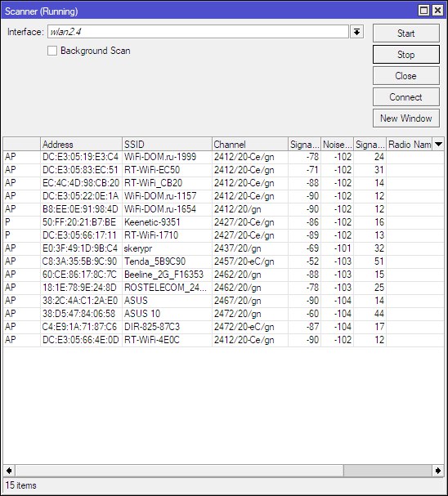Click the Start scan button
Screen dimensions: 448x496
tap(406, 34)
